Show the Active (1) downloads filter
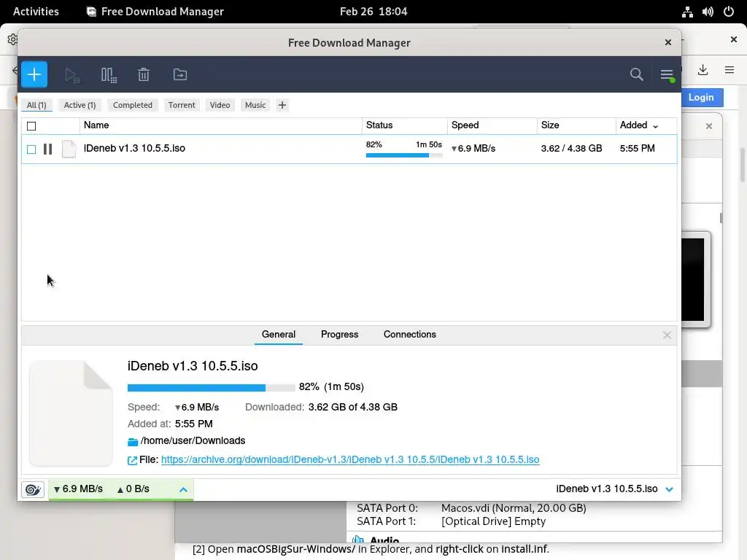Screen dimensions: 747x560 point(80,105)
